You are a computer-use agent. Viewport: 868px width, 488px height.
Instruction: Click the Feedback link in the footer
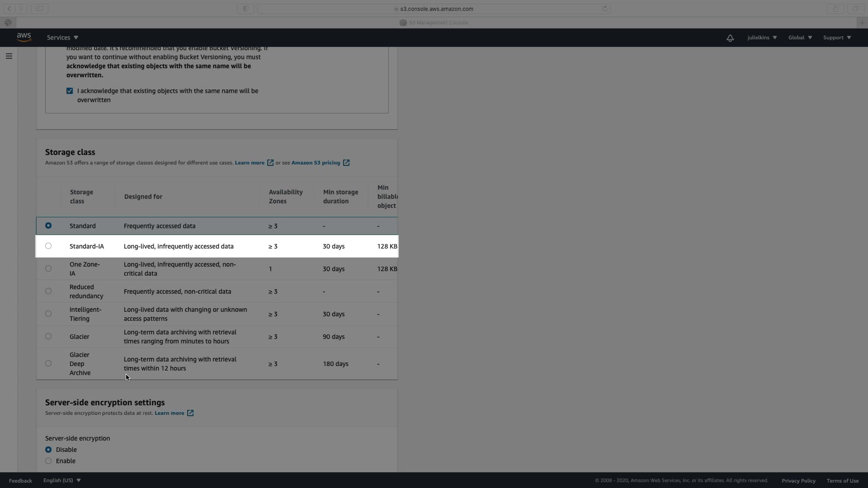point(20,481)
